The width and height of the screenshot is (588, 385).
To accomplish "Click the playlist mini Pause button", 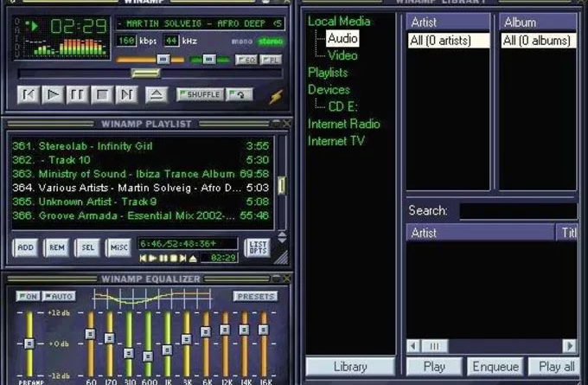I will [x=163, y=258].
